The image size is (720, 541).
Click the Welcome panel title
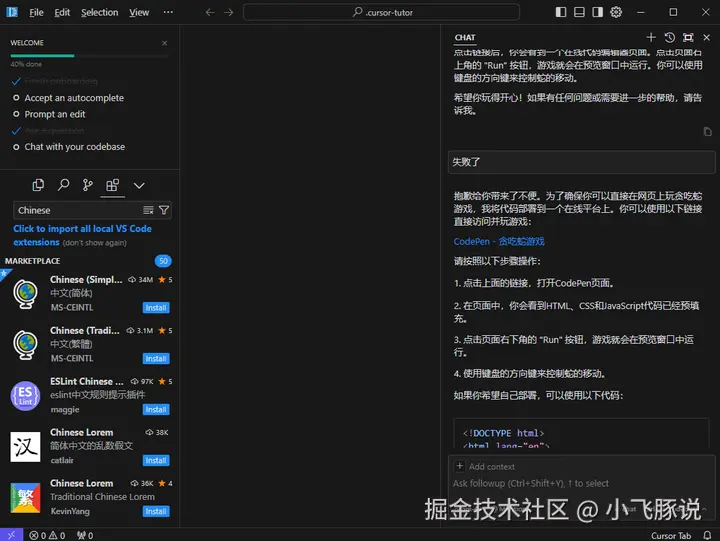point(27,43)
